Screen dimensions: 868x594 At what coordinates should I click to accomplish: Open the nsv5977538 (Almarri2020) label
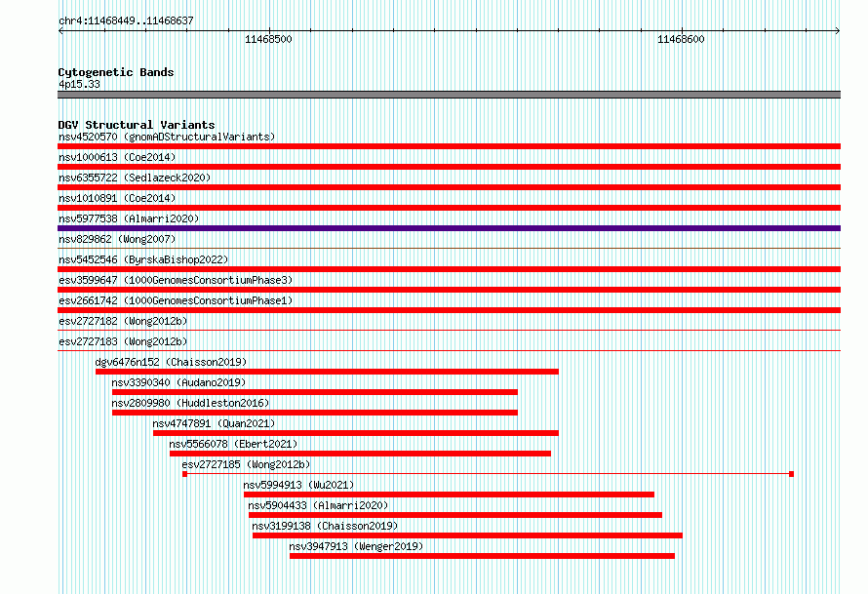(x=129, y=218)
